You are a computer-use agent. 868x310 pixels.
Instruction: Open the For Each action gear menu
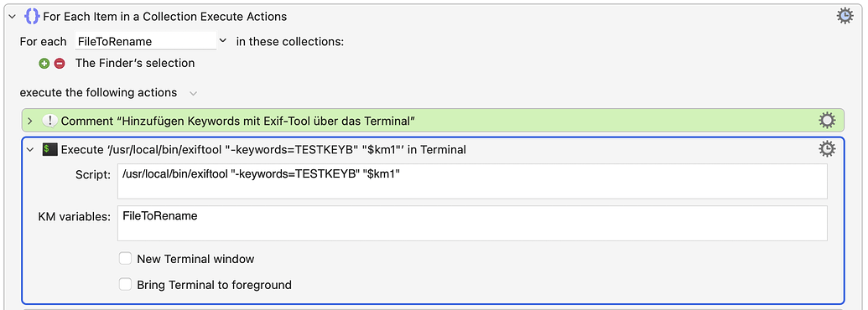coord(845,17)
